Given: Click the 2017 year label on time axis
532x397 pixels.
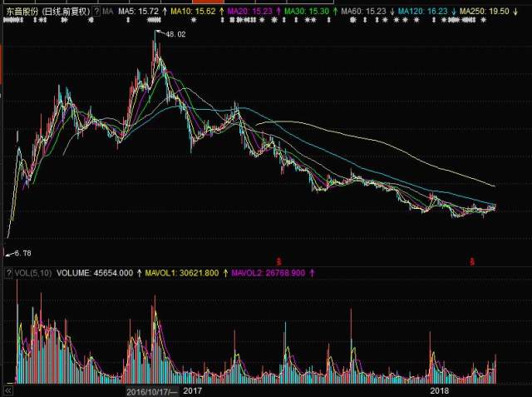Looking at the screenshot, I should (x=193, y=390).
